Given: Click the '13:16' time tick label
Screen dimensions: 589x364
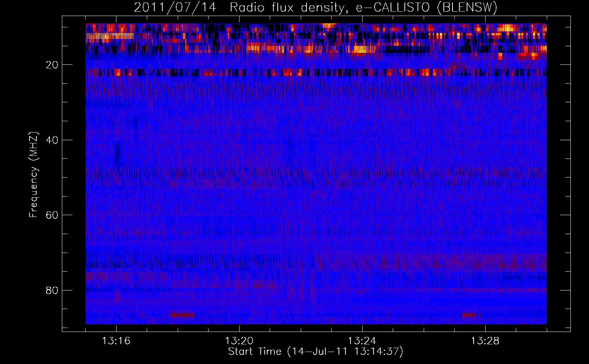Looking at the screenshot, I should coord(116,341).
